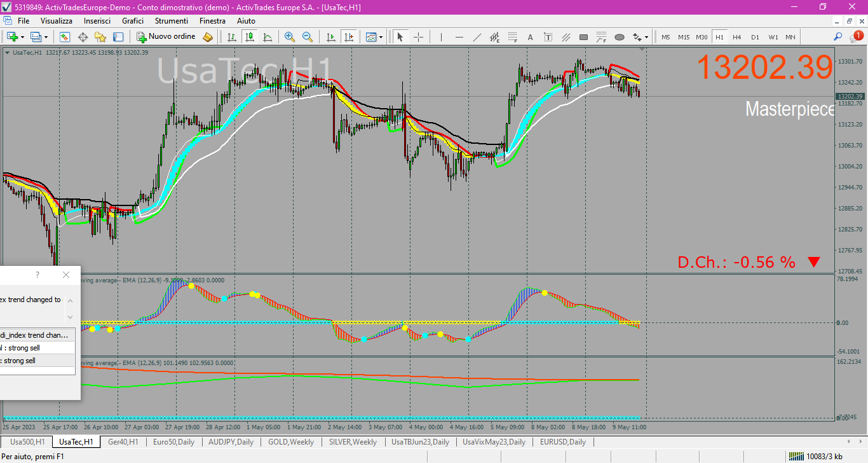Click the alert dialog help question mark

coord(37,275)
